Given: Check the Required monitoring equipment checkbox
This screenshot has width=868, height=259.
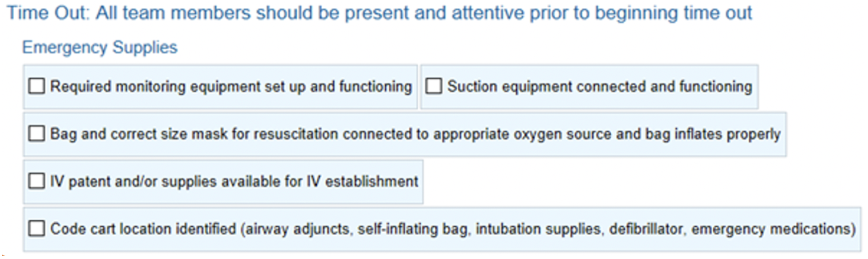Looking at the screenshot, I should pyautogui.click(x=36, y=86).
